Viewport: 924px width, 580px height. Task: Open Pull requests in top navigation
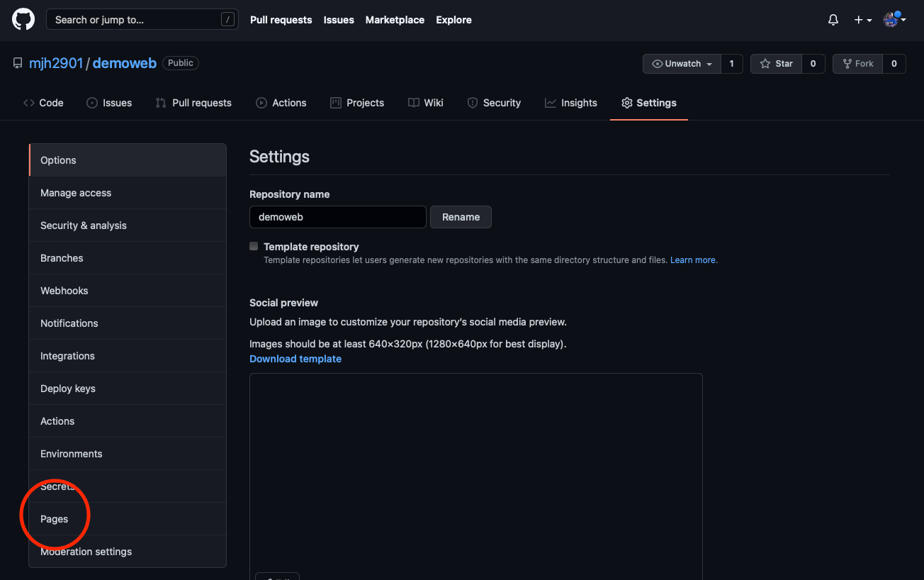tap(281, 20)
